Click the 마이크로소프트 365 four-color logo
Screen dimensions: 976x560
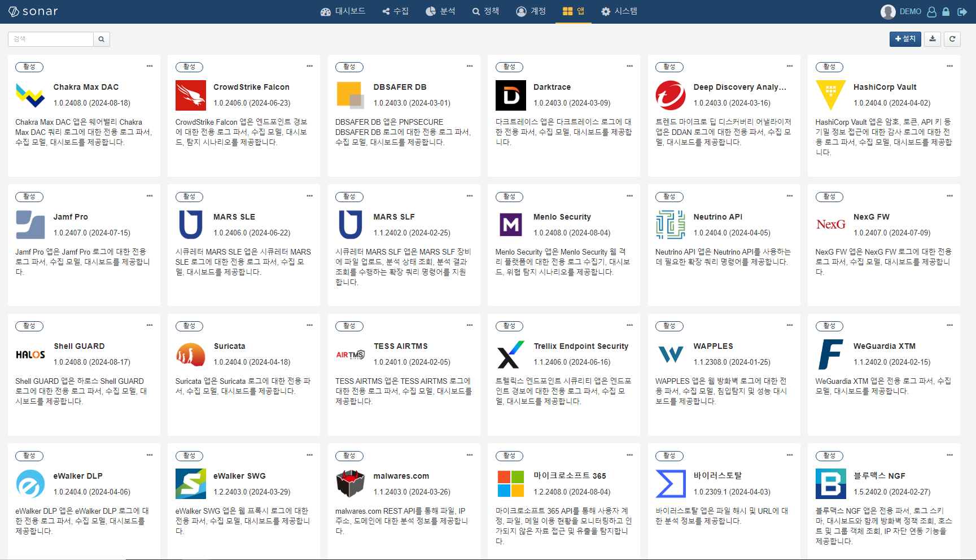(x=511, y=484)
